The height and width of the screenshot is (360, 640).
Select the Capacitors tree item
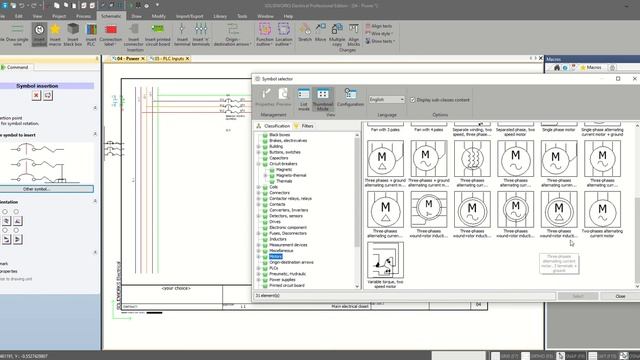[279, 158]
